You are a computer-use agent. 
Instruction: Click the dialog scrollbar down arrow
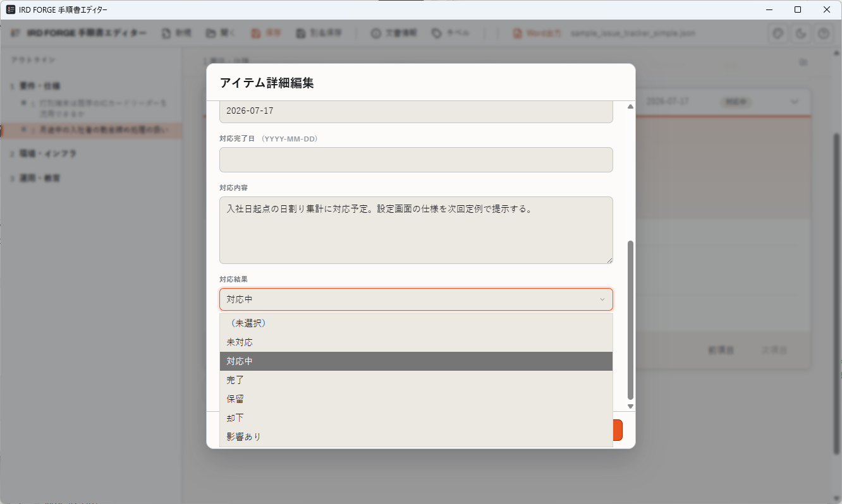click(x=630, y=406)
